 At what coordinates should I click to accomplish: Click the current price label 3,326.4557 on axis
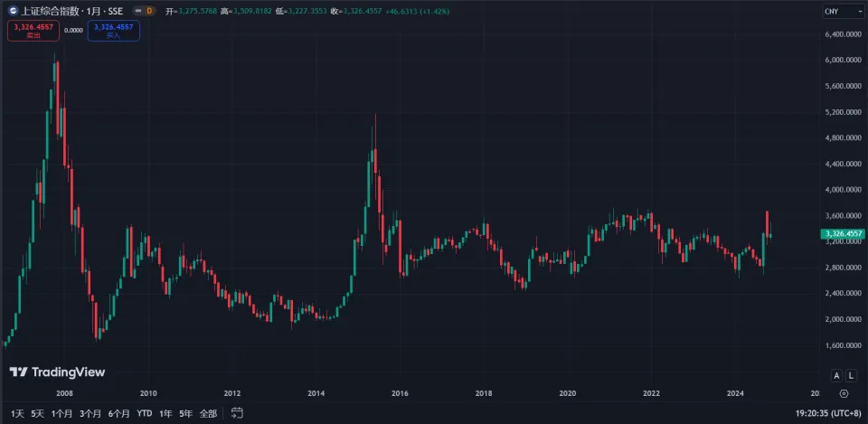pyautogui.click(x=842, y=234)
